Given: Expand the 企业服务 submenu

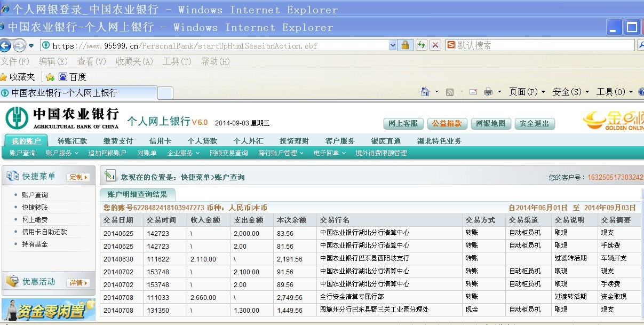Looking at the screenshot, I should [x=183, y=153].
